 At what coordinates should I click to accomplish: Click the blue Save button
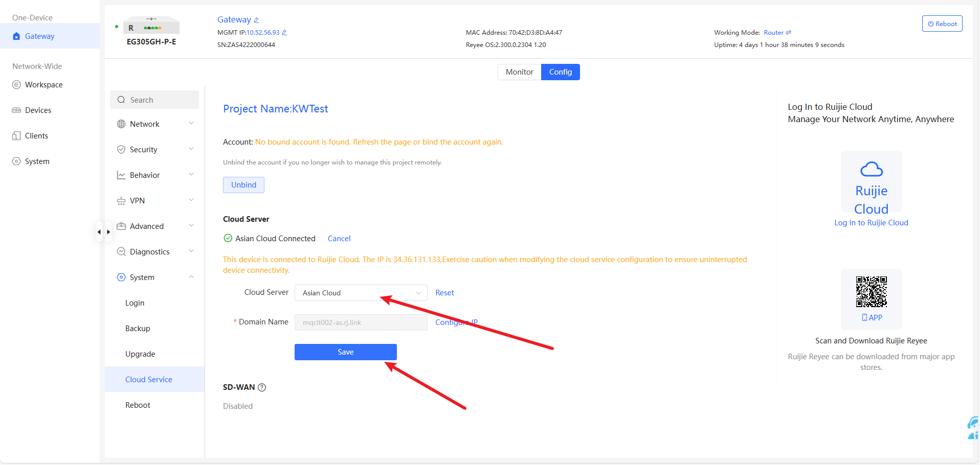point(346,352)
